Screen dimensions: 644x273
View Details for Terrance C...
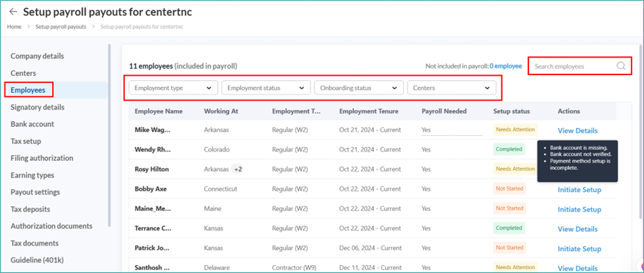click(577, 229)
